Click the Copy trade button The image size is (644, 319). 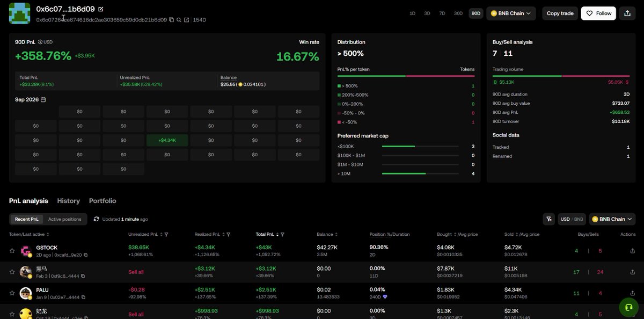click(x=560, y=13)
